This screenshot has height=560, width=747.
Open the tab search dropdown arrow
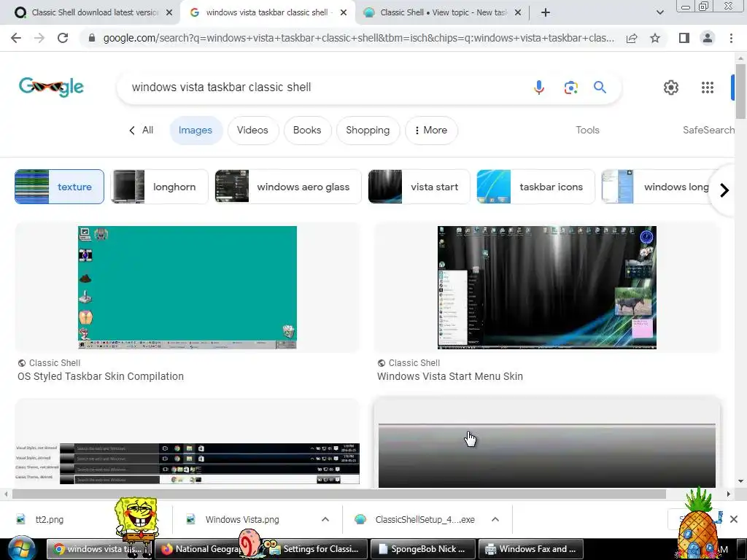(x=659, y=12)
